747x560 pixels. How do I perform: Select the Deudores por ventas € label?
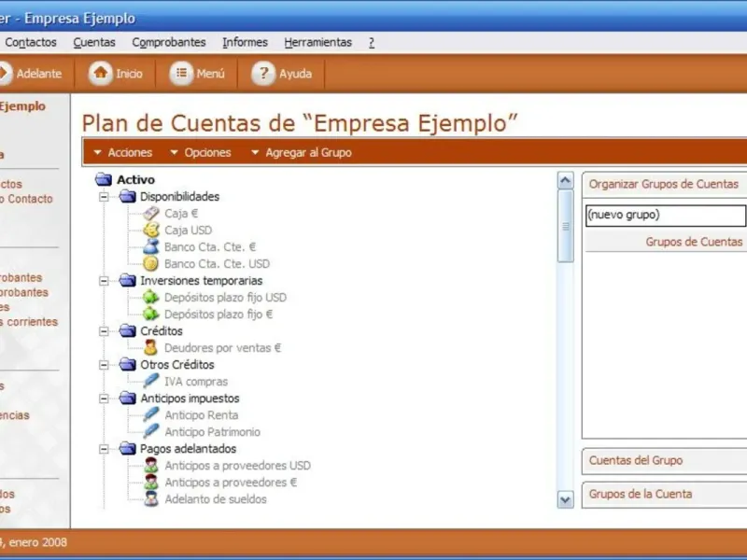pos(222,348)
